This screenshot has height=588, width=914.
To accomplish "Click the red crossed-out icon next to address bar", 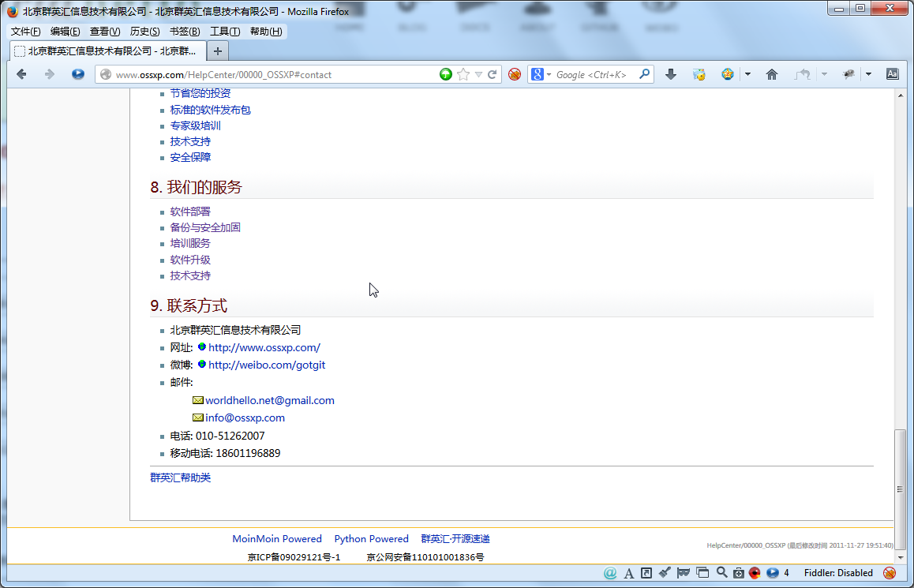I will point(515,74).
